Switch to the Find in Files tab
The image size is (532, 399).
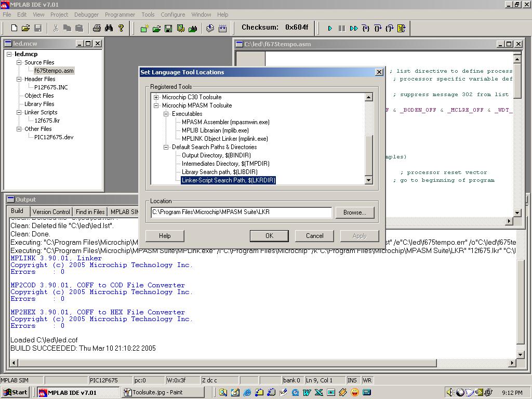90,211
